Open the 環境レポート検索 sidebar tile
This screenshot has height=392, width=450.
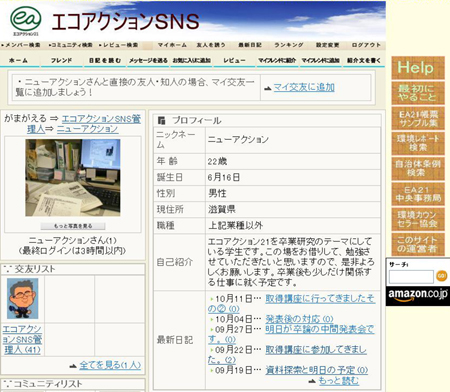pyautogui.click(x=418, y=143)
